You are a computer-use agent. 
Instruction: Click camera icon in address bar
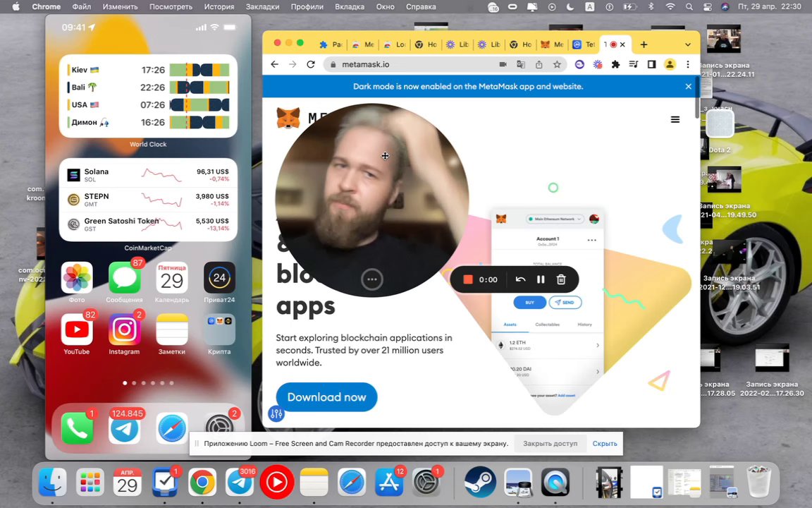click(503, 64)
